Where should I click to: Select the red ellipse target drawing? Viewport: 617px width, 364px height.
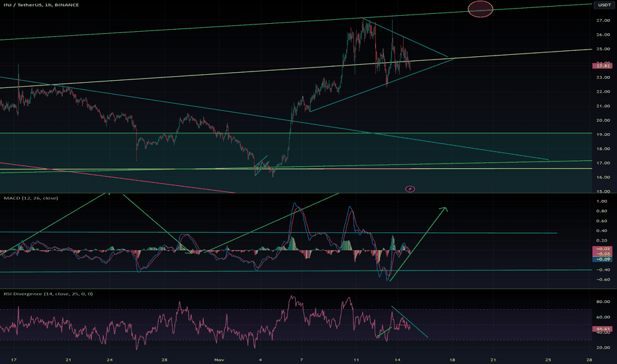pyautogui.click(x=481, y=9)
